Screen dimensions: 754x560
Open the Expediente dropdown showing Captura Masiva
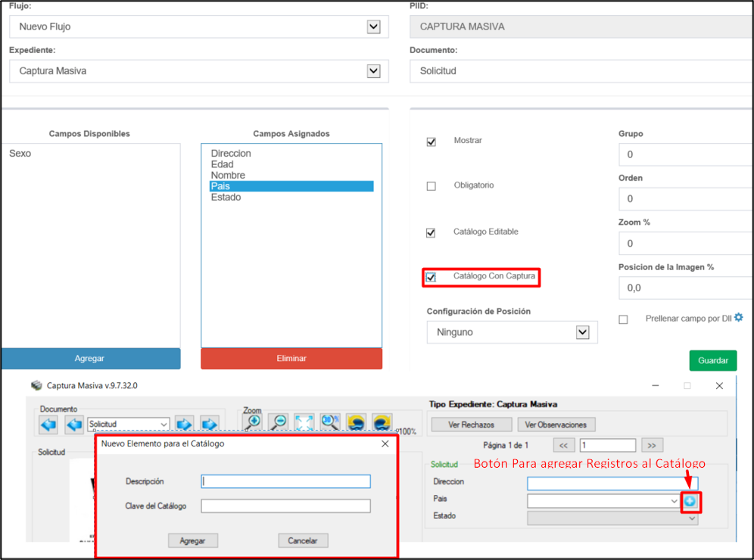coord(373,71)
